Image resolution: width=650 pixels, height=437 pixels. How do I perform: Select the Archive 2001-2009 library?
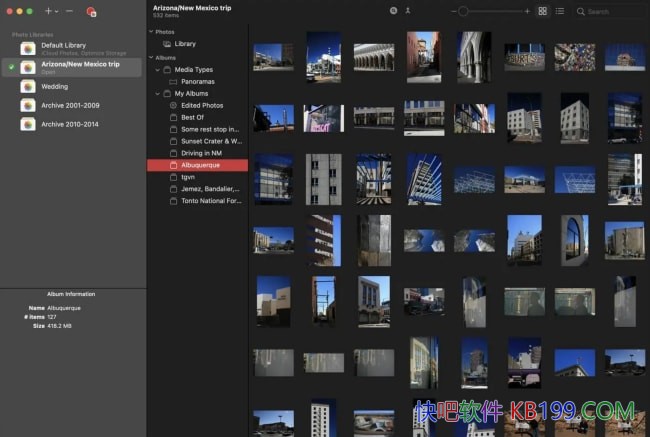click(70, 105)
